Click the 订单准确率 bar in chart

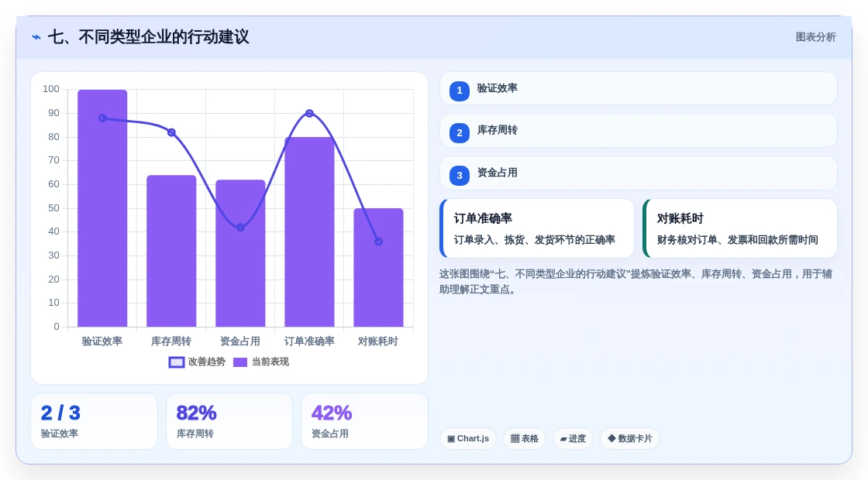pyautogui.click(x=309, y=231)
